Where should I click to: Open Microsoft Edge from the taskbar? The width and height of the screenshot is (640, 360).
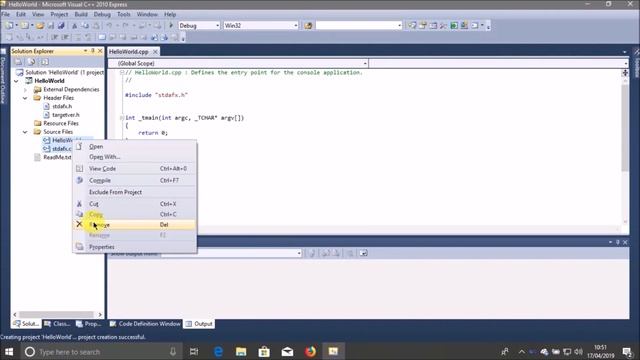pos(218,351)
